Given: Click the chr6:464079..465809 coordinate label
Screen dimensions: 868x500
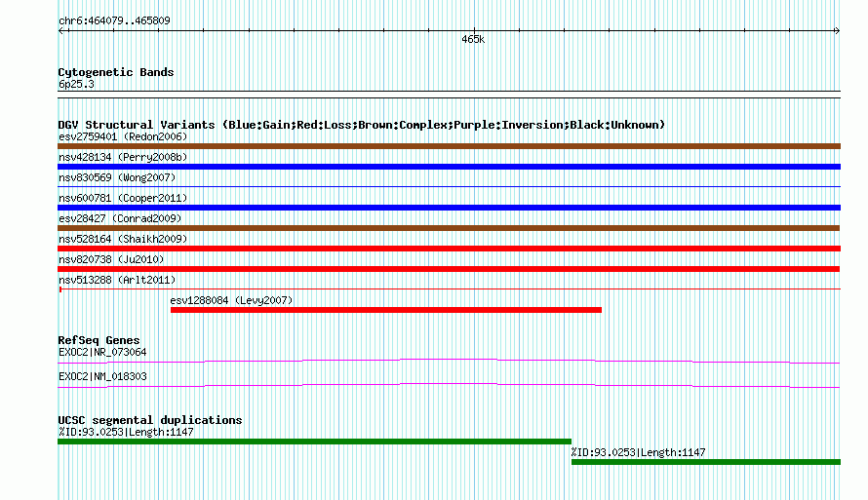Looking at the screenshot, I should [114, 21].
